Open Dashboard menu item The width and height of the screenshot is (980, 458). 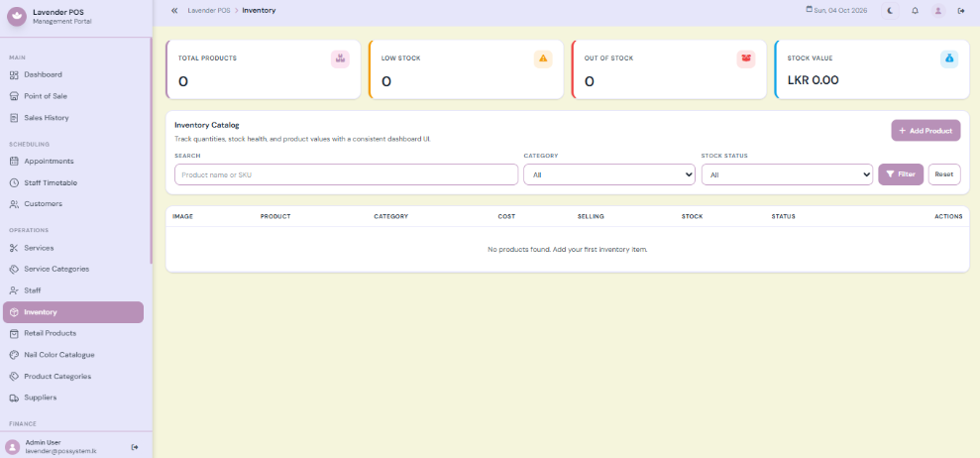pyautogui.click(x=73, y=75)
